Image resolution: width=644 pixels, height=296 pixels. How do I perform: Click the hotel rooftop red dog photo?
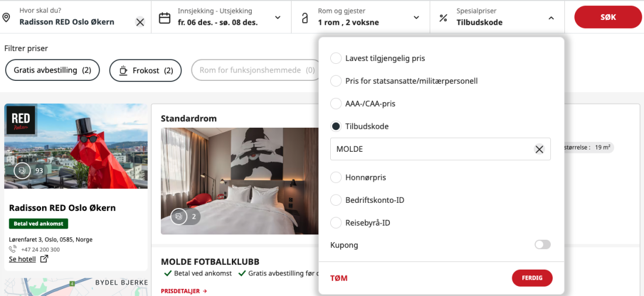pyautogui.click(x=76, y=146)
